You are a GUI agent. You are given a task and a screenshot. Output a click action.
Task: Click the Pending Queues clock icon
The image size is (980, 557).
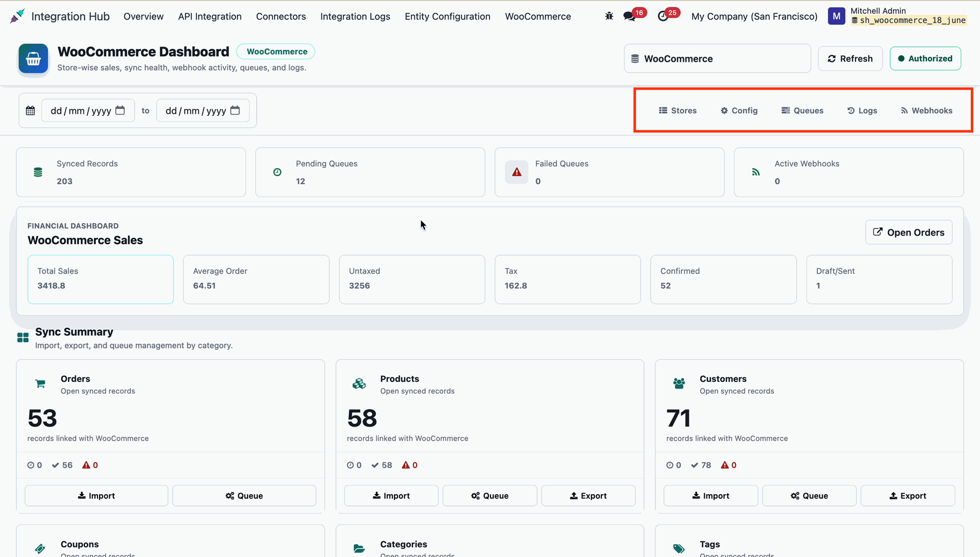click(x=277, y=173)
